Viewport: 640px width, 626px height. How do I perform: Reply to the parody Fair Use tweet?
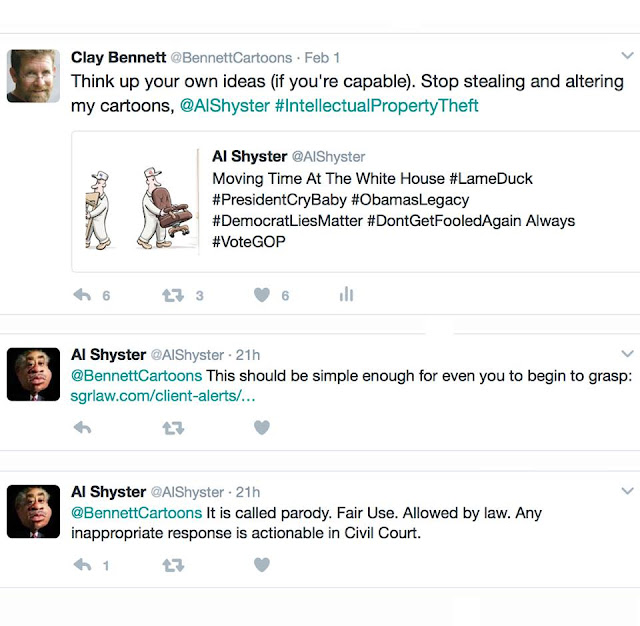point(83,565)
